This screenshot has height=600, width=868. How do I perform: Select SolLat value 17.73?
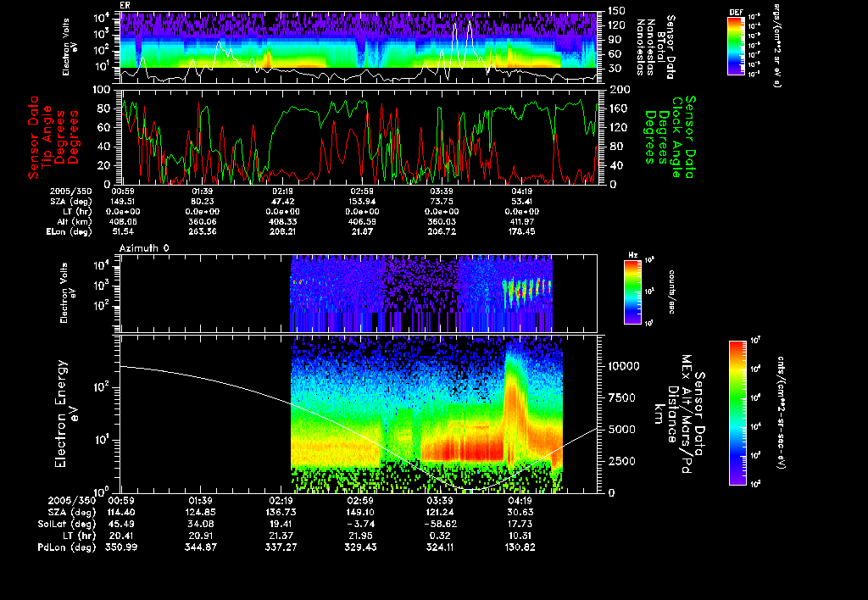pyautogui.click(x=520, y=525)
